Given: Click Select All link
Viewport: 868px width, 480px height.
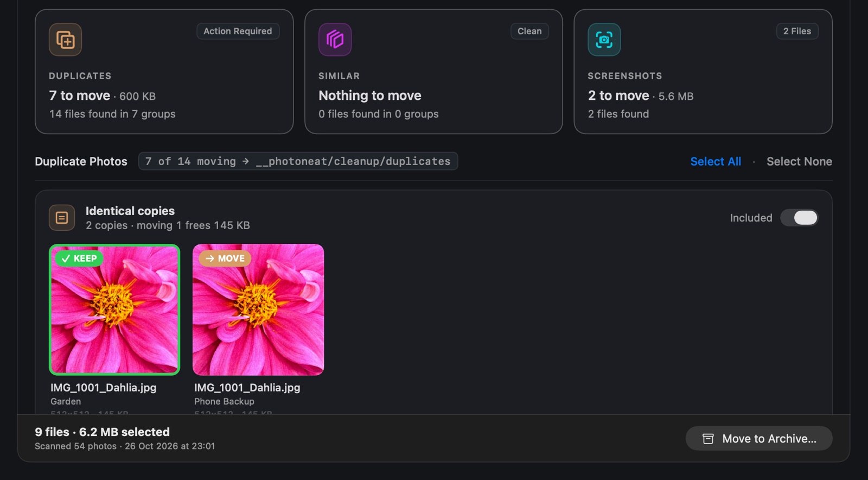Looking at the screenshot, I should (x=716, y=161).
